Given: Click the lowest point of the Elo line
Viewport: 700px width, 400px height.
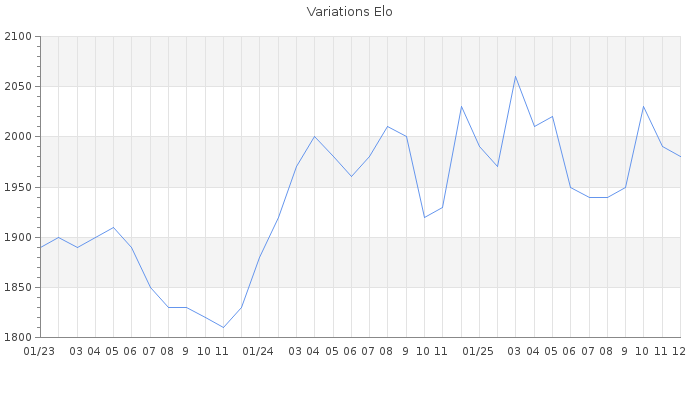Looking at the screenshot, I should click(223, 327).
